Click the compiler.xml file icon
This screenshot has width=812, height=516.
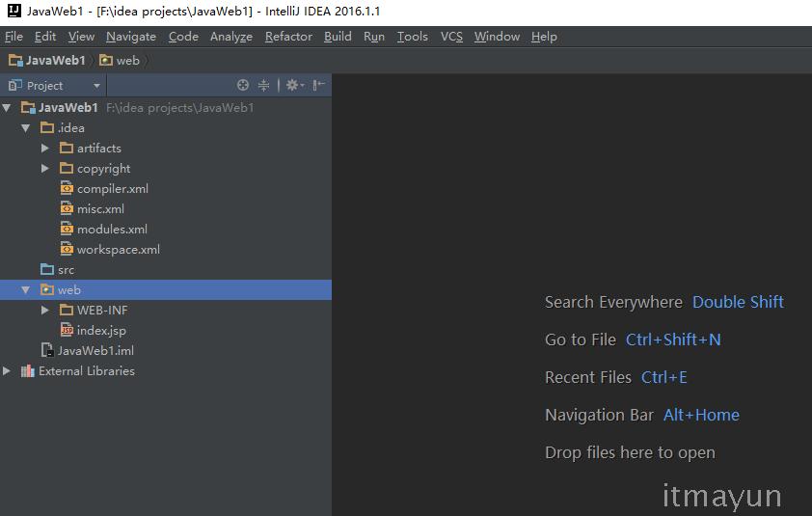(x=67, y=188)
